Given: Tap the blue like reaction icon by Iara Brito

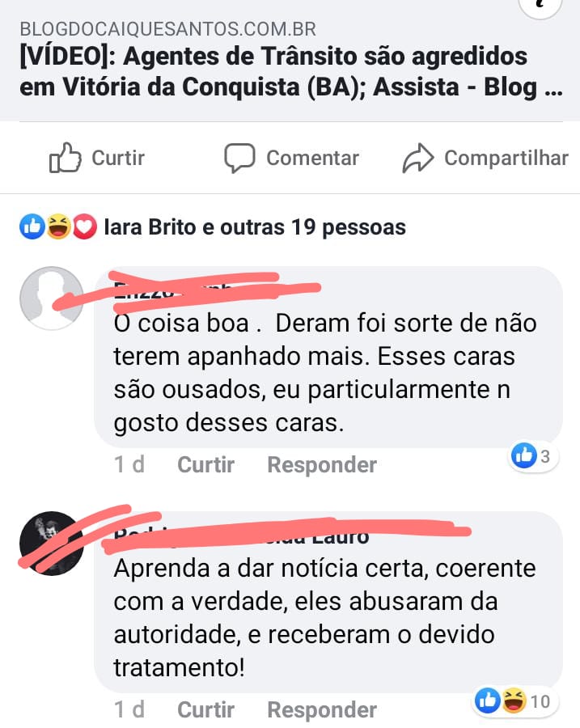Looking at the screenshot, I should tap(32, 227).
